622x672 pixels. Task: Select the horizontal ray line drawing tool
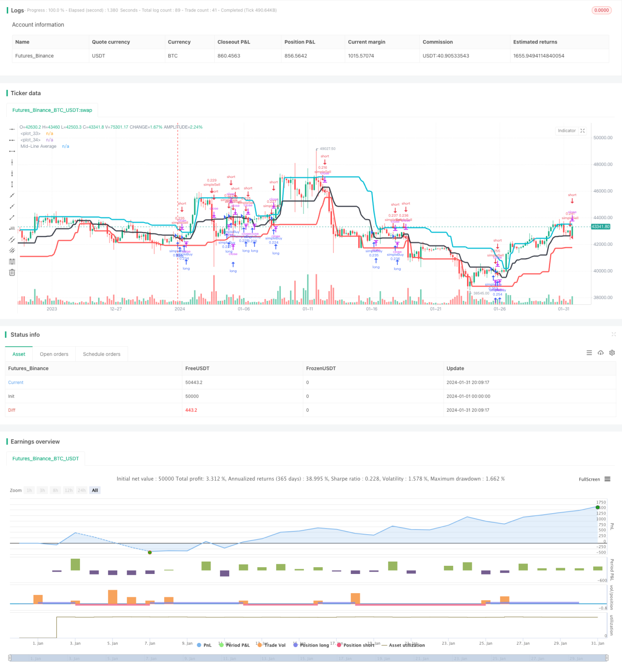tap(12, 140)
